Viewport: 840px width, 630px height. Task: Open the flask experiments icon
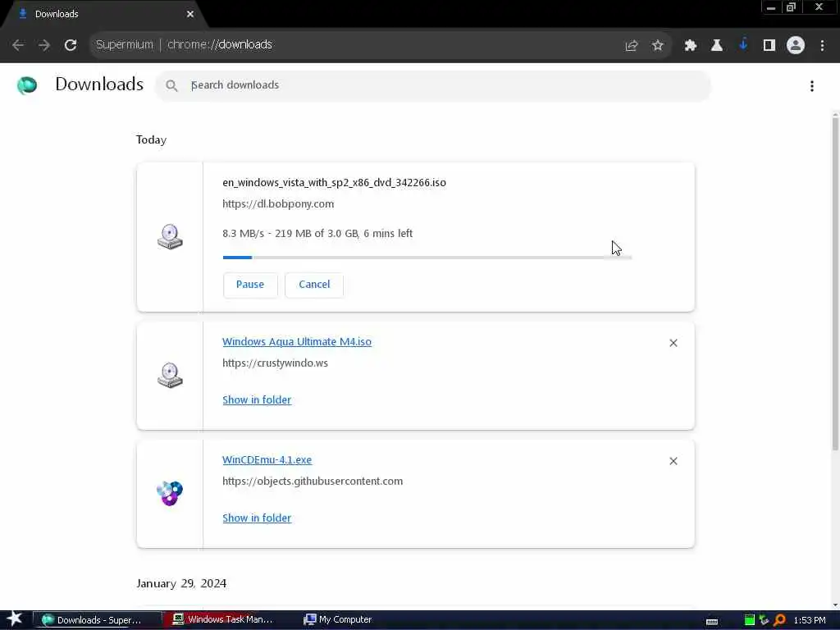coord(717,46)
